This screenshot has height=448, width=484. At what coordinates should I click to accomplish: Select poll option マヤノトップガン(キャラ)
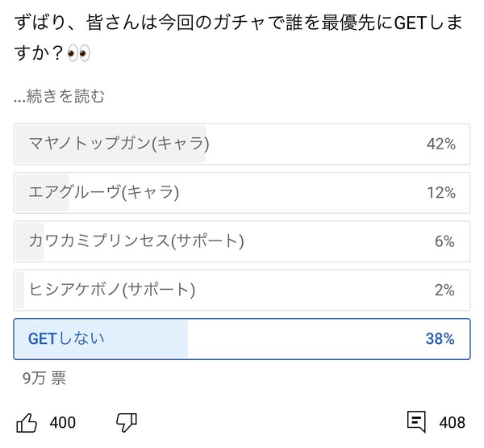point(242,144)
